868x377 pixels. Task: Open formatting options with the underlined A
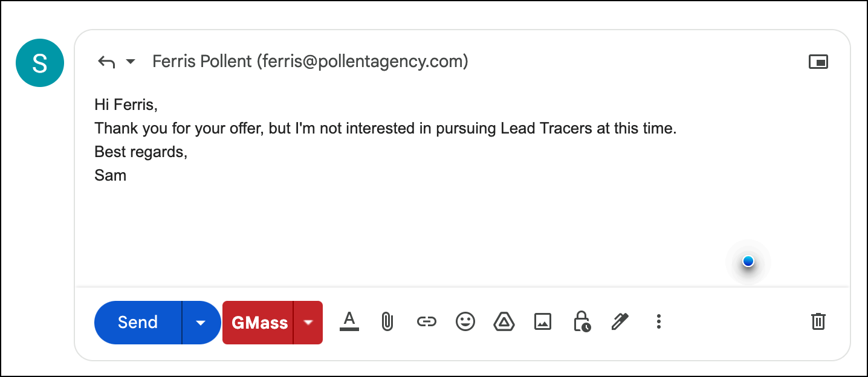pos(349,321)
